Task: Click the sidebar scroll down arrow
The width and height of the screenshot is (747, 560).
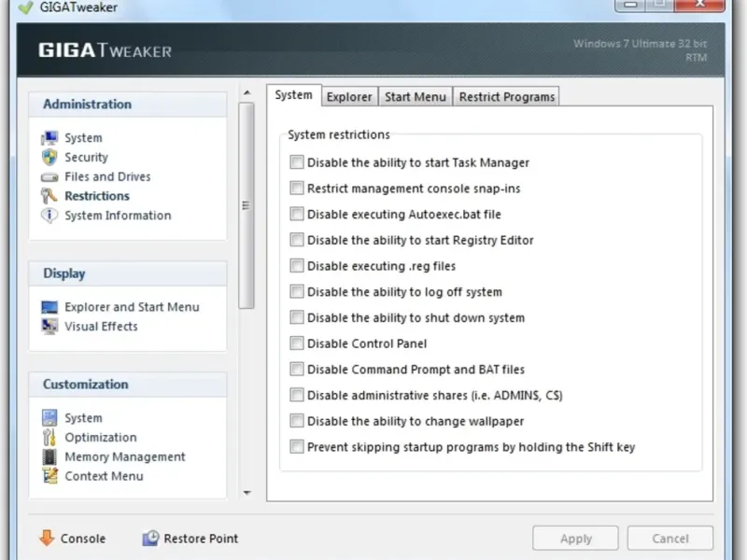Action: (x=247, y=492)
